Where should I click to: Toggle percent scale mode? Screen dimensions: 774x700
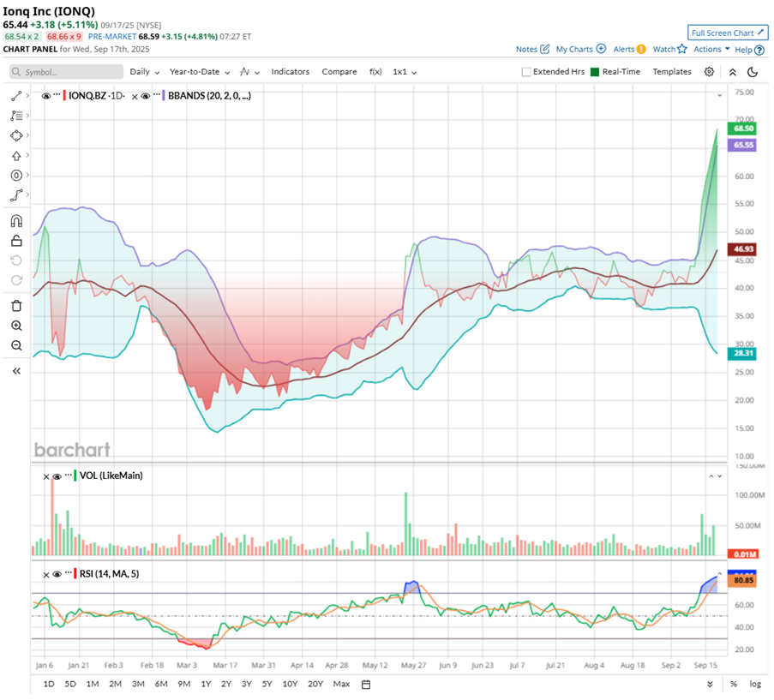[x=734, y=685]
